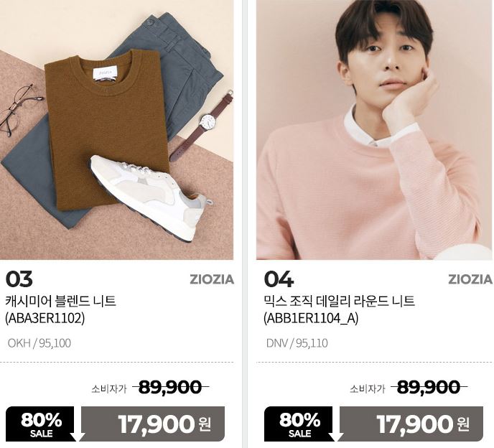Click the struck-through 89,900 price on item 04
The height and width of the screenshot is (448, 494).
tap(429, 387)
